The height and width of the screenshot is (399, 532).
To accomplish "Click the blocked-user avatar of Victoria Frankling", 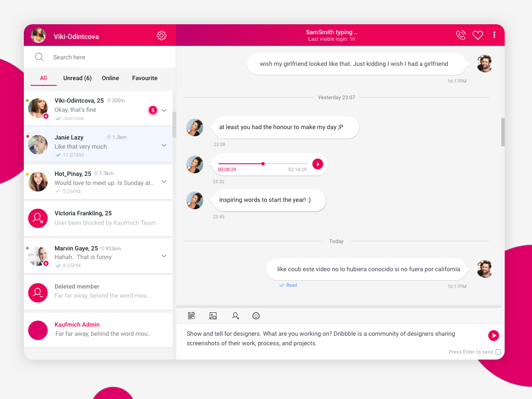I will (x=38, y=218).
